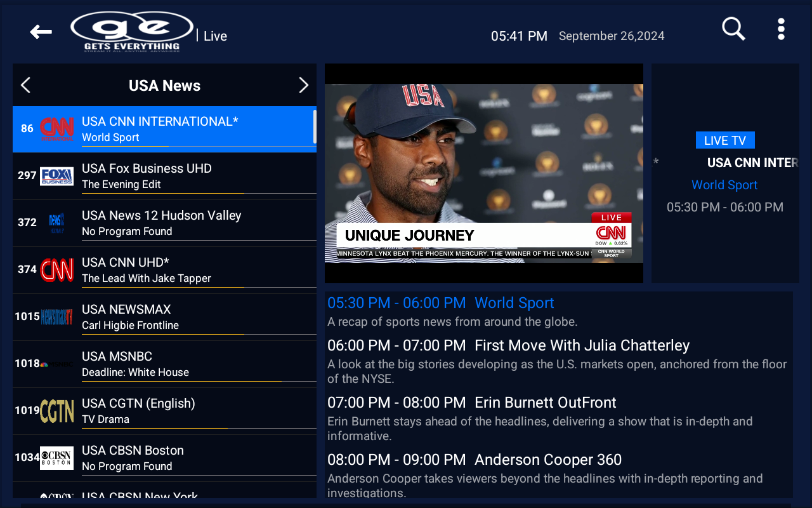Click the scrolling USA CNN INTER channel title

(752, 163)
